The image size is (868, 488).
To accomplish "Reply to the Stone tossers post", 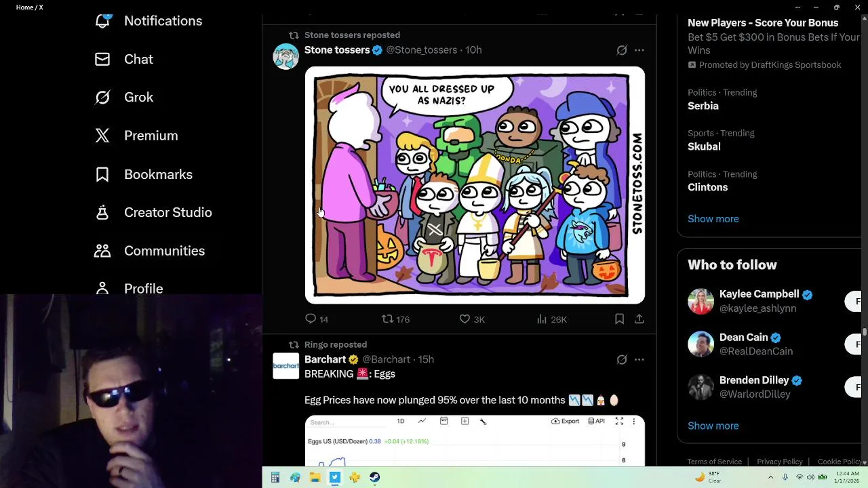I will click(x=317, y=319).
